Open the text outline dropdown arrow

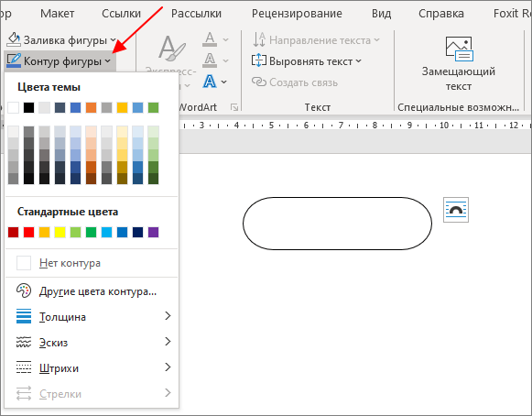pos(225,60)
